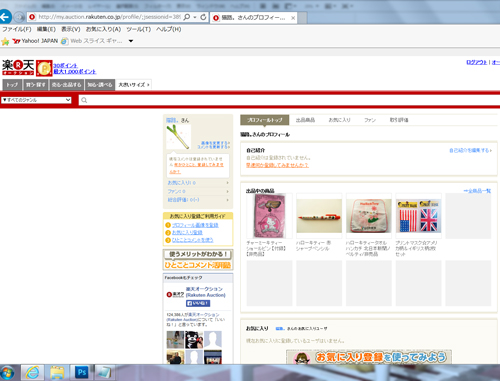Open the プロフィール画像を登録 guide link
Image resolution: width=500 pixels, height=381 pixels.
coord(195,225)
